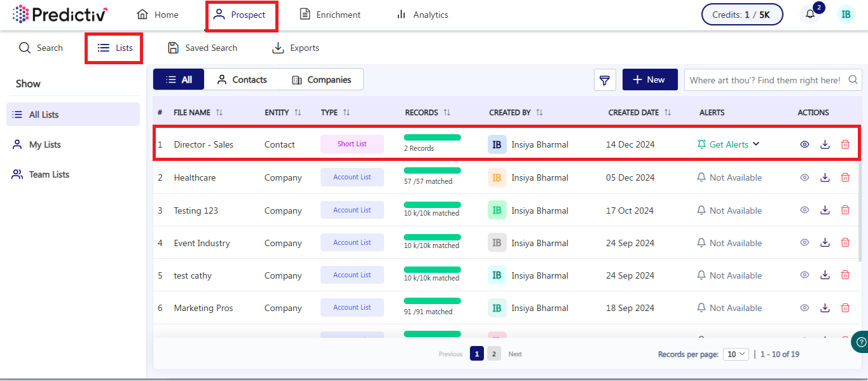
Task: Sort by File Name column
Action: click(x=219, y=113)
